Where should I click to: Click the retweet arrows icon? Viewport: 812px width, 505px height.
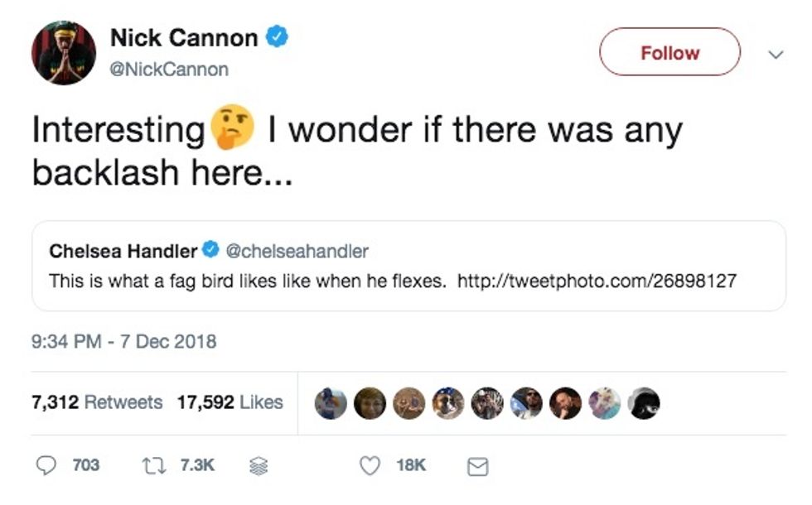pyautogui.click(x=153, y=465)
